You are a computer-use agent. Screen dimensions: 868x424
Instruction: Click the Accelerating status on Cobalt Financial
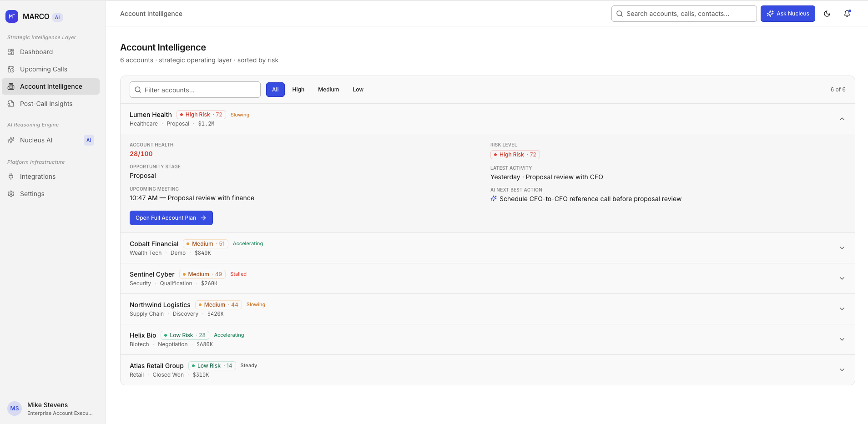coord(248,243)
